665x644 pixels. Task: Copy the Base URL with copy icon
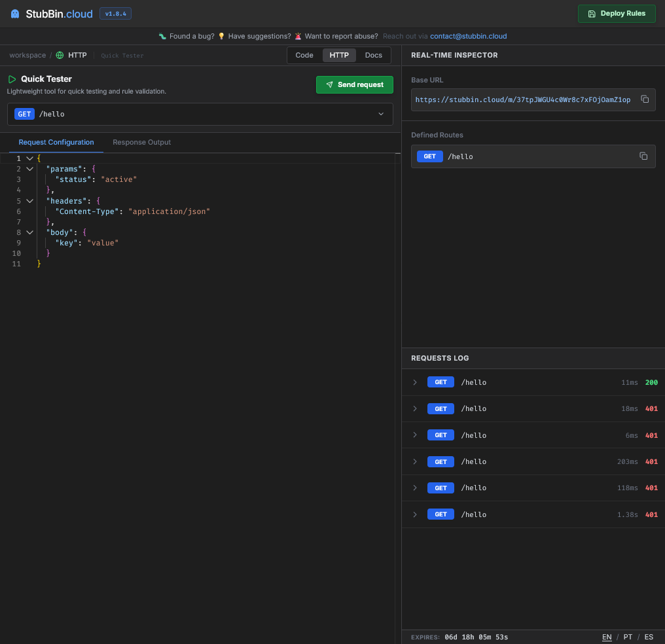click(x=645, y=99)
